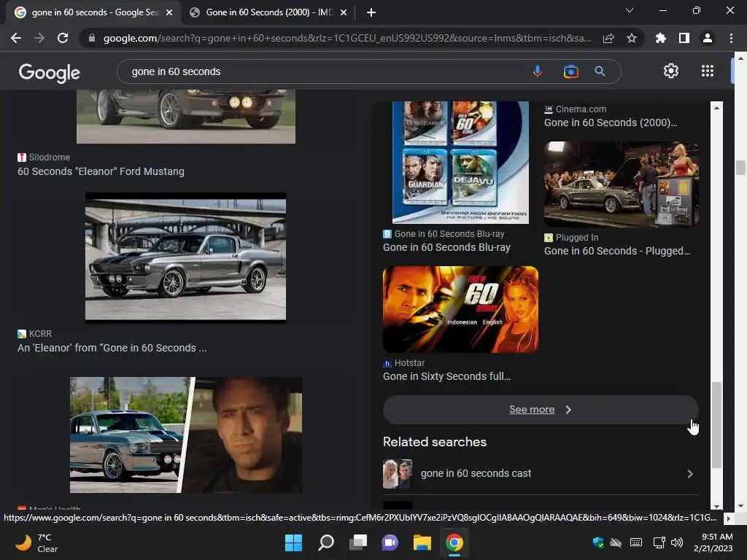Open Google quick settings gear

671,71
